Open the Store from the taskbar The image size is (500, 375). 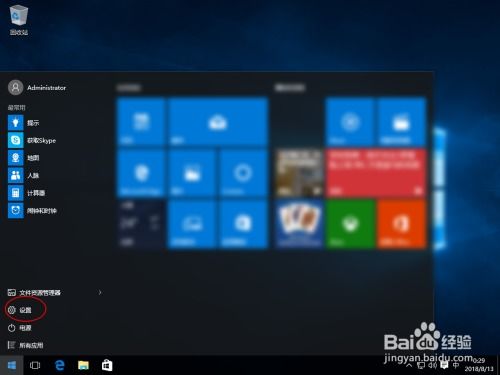pyautogui.click(x=107, y=365)
